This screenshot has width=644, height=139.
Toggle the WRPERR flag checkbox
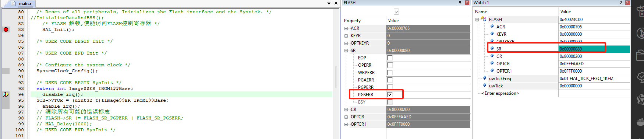pyautogui.click(x=390, y=73)
